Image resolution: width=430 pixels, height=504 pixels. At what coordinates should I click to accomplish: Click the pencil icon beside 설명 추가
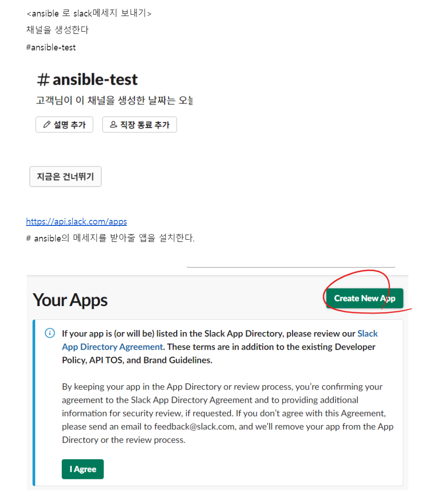coord(47,124)
